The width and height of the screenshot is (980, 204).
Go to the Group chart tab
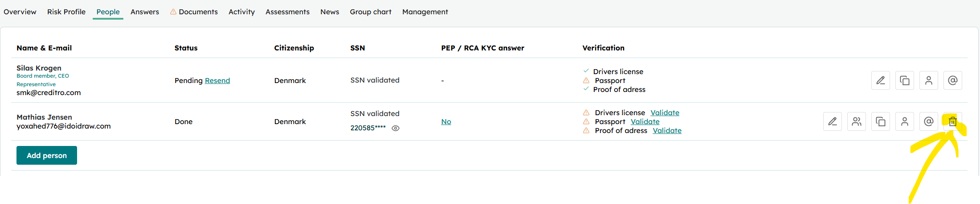click(371, 12)
